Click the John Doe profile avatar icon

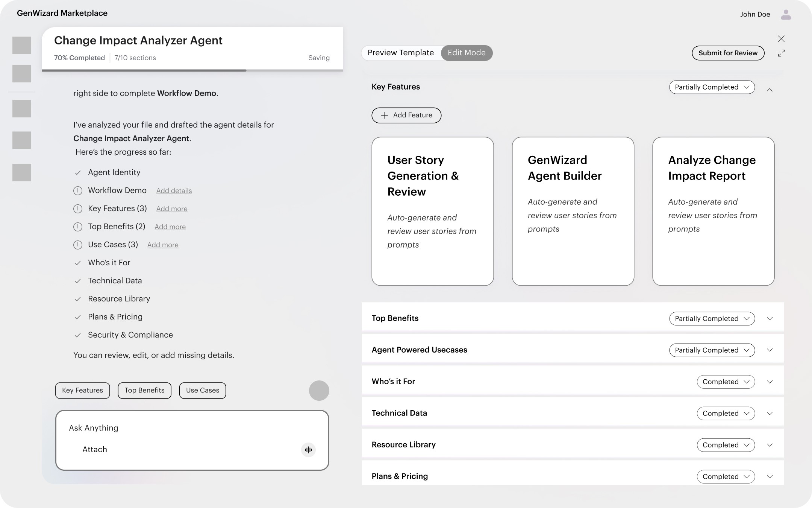point(786,15)
